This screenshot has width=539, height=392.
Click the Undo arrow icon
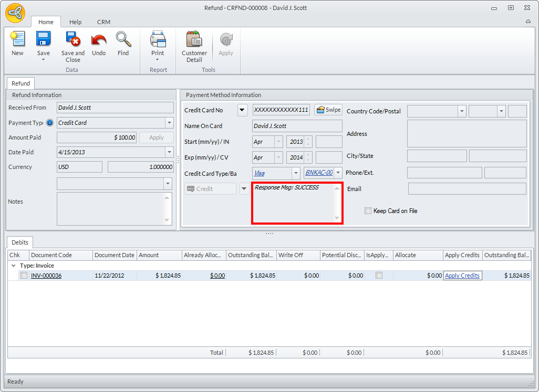99,40
